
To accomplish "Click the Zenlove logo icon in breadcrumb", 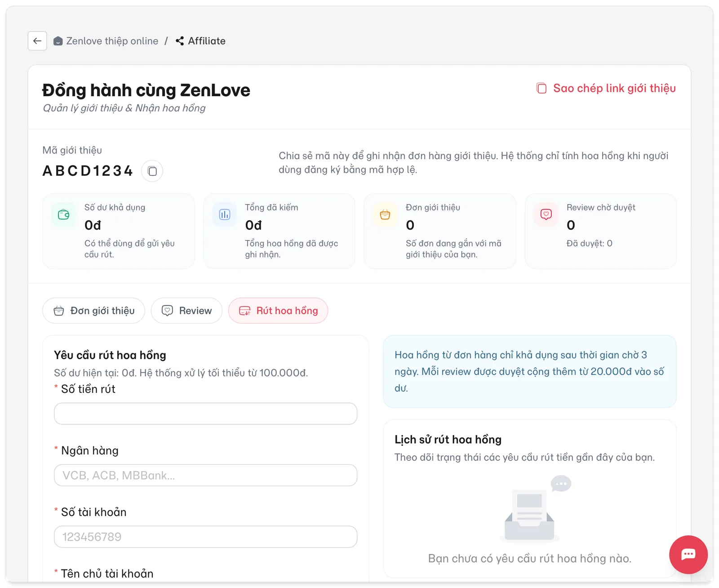I will 58,41.
